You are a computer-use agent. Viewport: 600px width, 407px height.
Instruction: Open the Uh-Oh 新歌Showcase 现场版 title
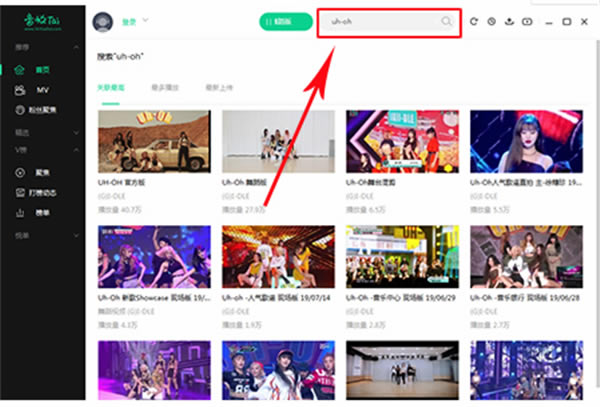[154, 298]
